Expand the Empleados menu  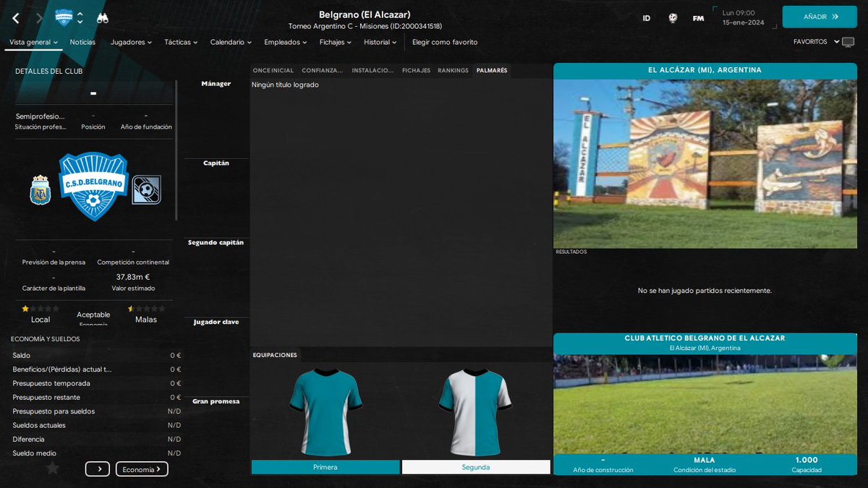(286, 43)
